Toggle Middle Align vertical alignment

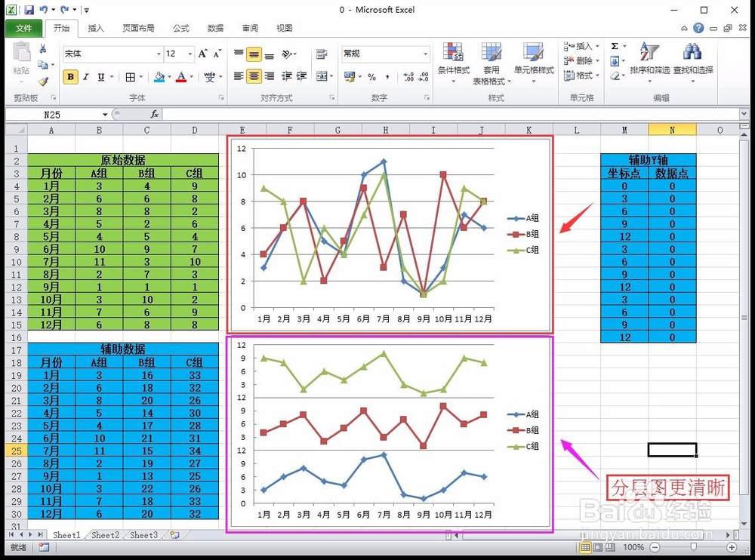tap(254, 54)
